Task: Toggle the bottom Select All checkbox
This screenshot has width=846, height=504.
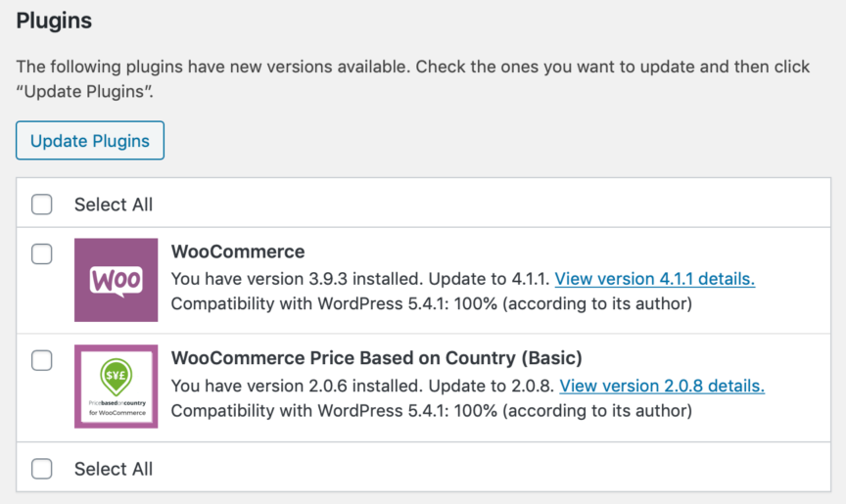Action: [42, 469]
